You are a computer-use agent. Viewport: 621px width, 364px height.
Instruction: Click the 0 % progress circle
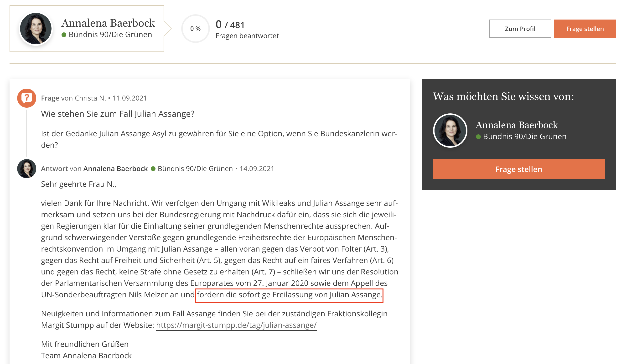click(195, 29)
